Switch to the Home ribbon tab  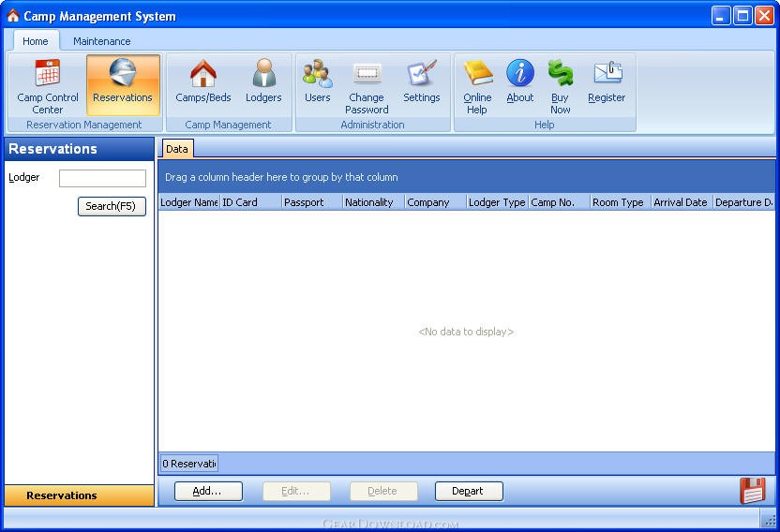(x=36, y=41)
